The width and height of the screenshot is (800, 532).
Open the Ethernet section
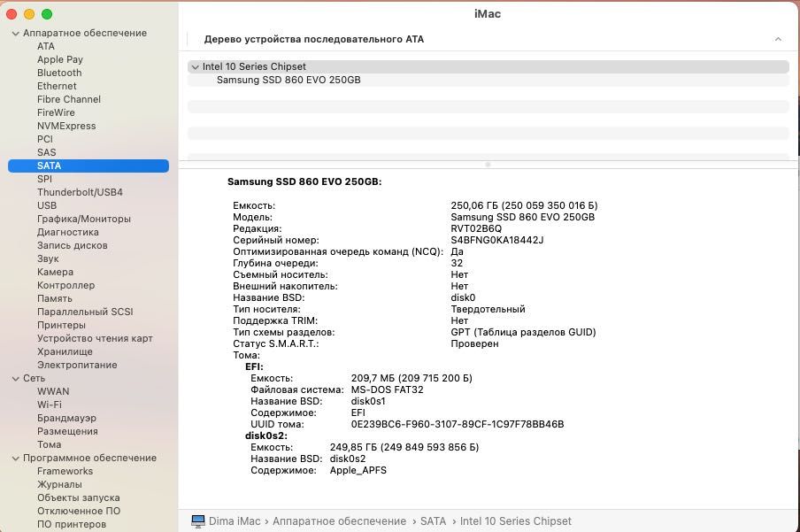57,86
